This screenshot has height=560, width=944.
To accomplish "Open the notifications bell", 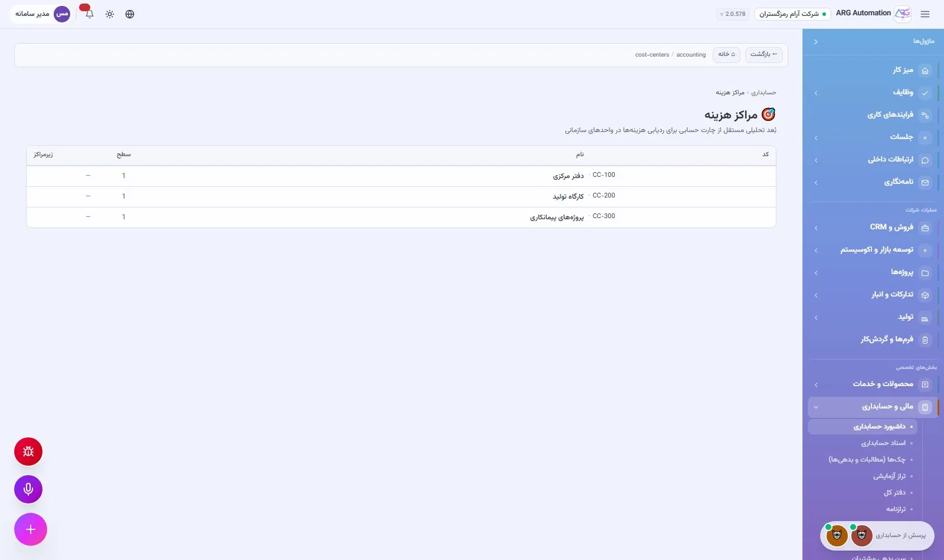I will 90,14.
